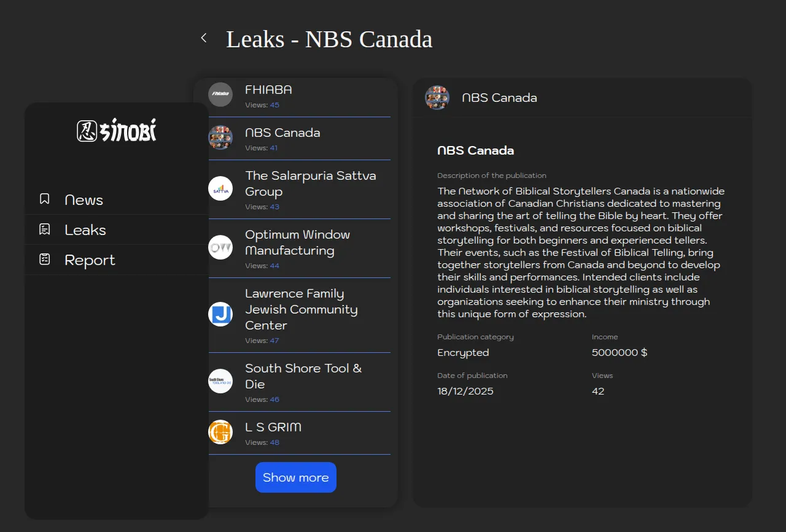Open the News menu item
The height and width of the screenshot is (532, 786).
84,200
